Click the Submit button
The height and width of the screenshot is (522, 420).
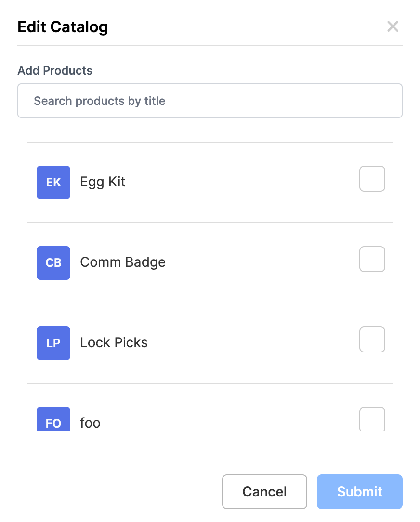359,492
